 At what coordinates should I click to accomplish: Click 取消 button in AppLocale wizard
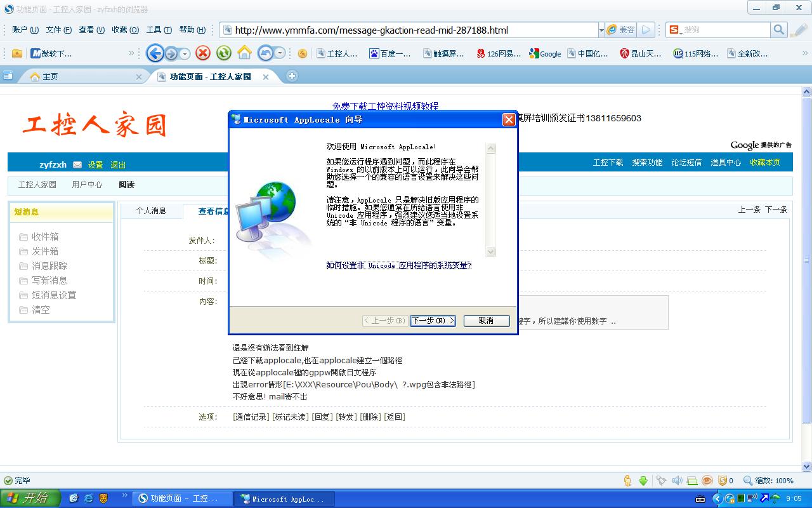click(486, 321)
